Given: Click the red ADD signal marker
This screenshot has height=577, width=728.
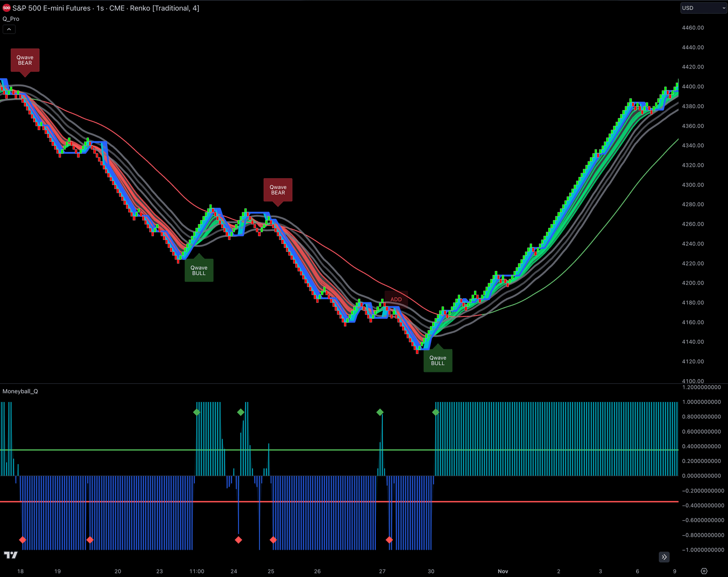Looking at the screenshot, I should 395,299.
